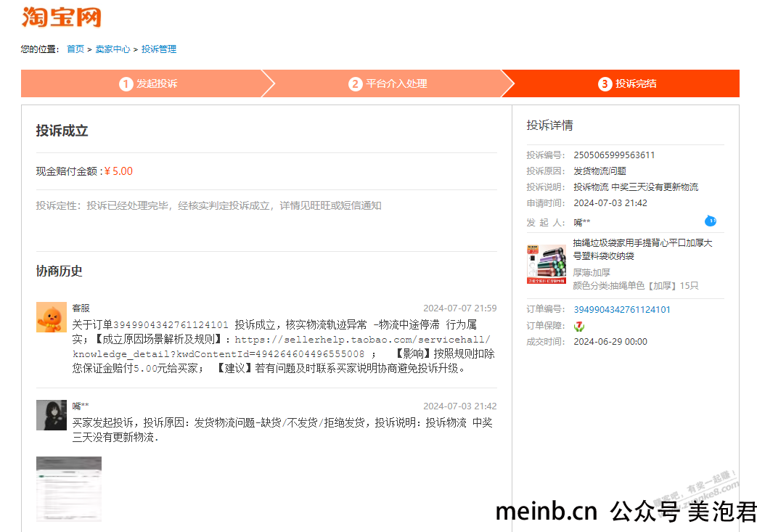This screenshot has height=532, width=757.
Task: Click the ¥5.00 compensation amount
Action: pyautogui.click(x=118, y=171)
